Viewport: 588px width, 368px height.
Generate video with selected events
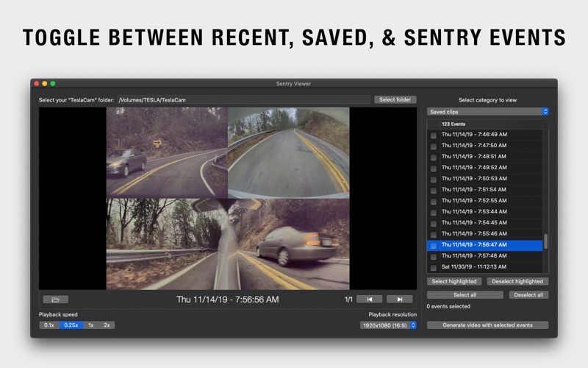(x=487, y=325)
